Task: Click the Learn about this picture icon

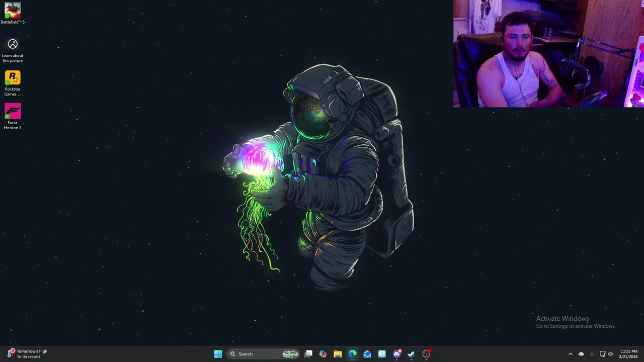Action: (x=13, y=51)
